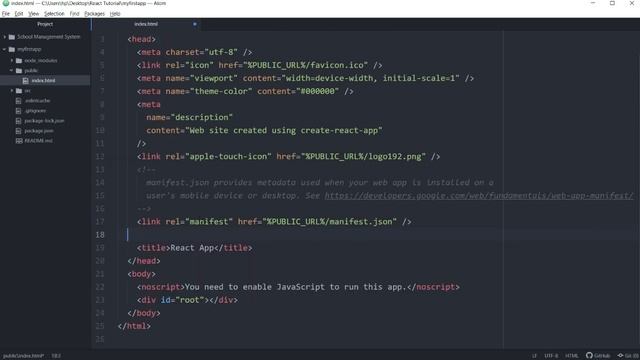The height and width of the screenshot is (360, 640).
Task: Open the File menu
Action: click(x=6, y=14)
